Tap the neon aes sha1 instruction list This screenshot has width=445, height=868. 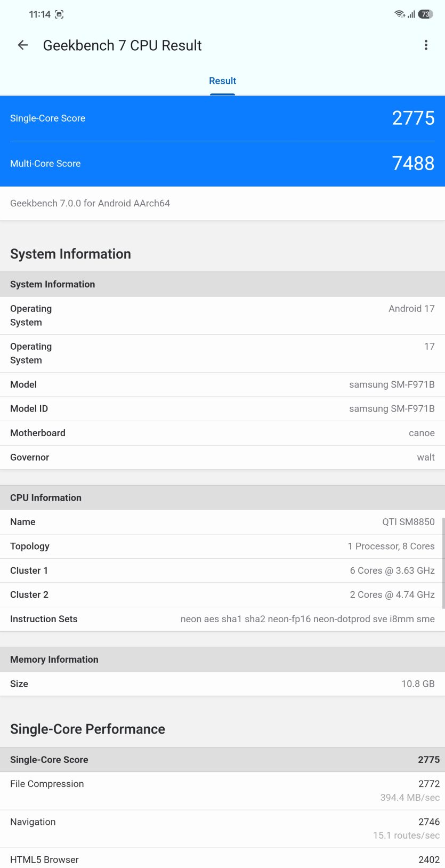point(308,619)
